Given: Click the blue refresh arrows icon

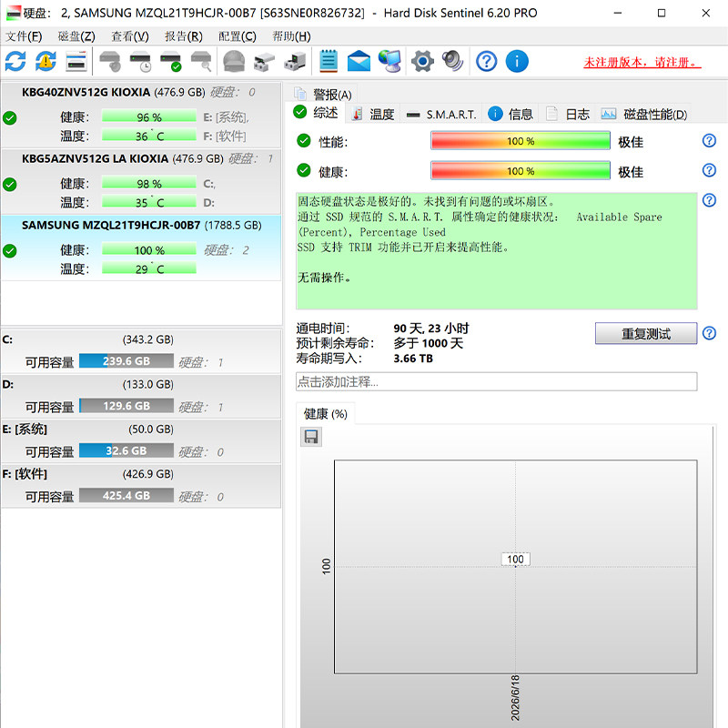Looking at the screenshot, I should pos(15,61).
